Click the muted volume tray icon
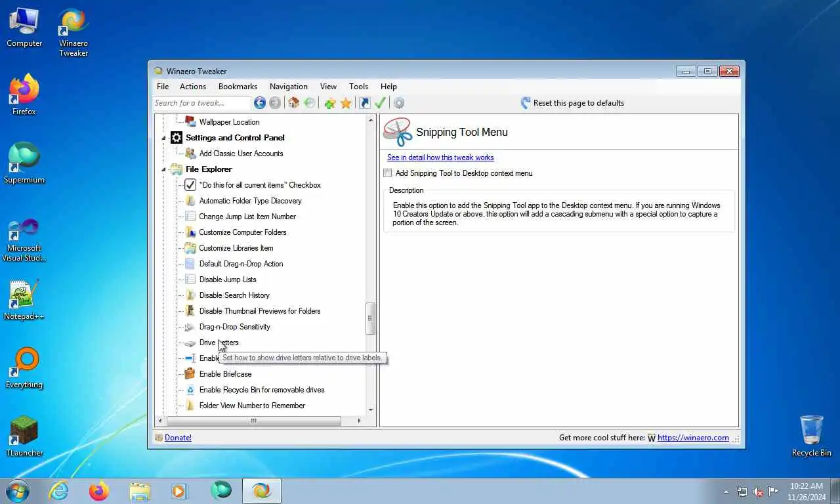Viewport: 840px width, 504px height. click(758, 492)
